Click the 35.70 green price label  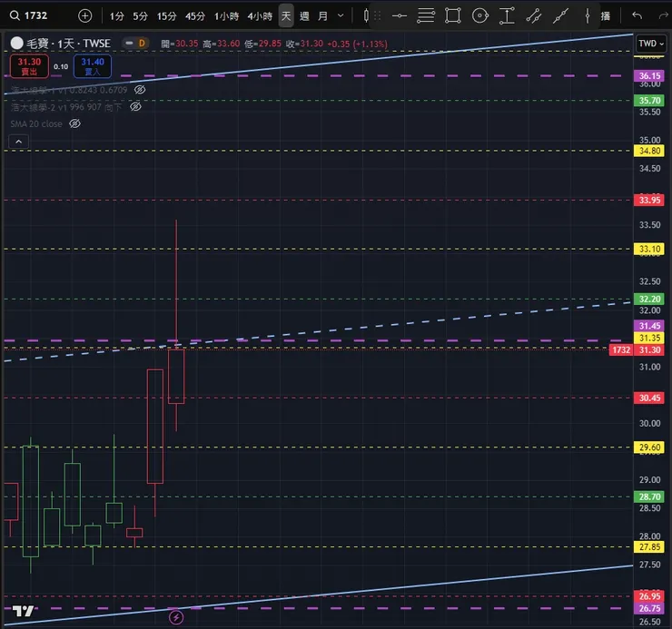[x=649, y=100]
